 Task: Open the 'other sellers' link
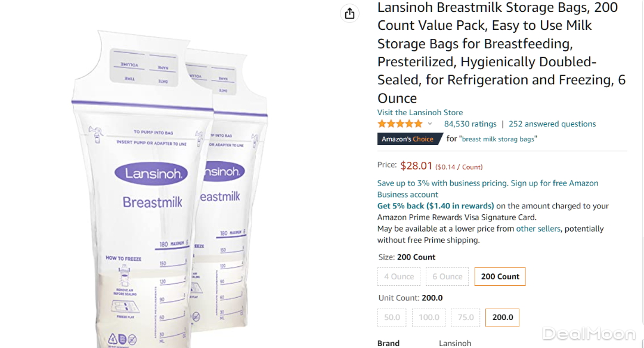click(x=538, y=229)
